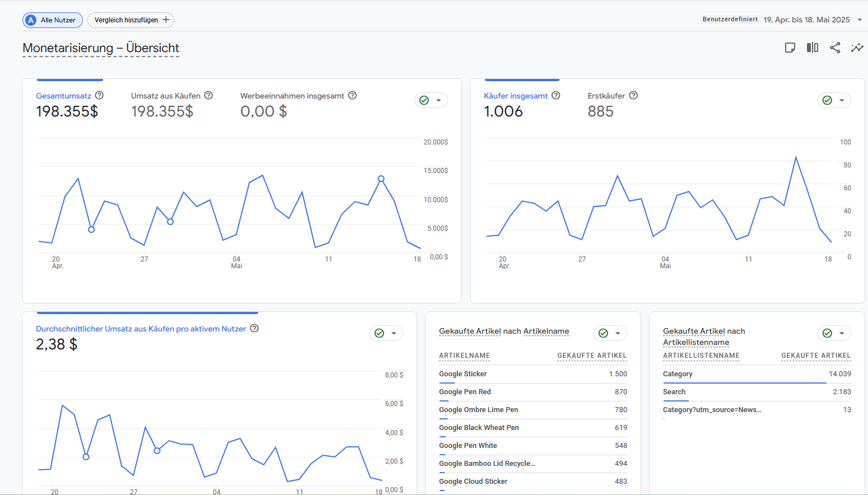This screenshot has height=495, width=868.
Task: Expand the date range picker arrow
Action: pyautogui.click(x=860, y=20)
